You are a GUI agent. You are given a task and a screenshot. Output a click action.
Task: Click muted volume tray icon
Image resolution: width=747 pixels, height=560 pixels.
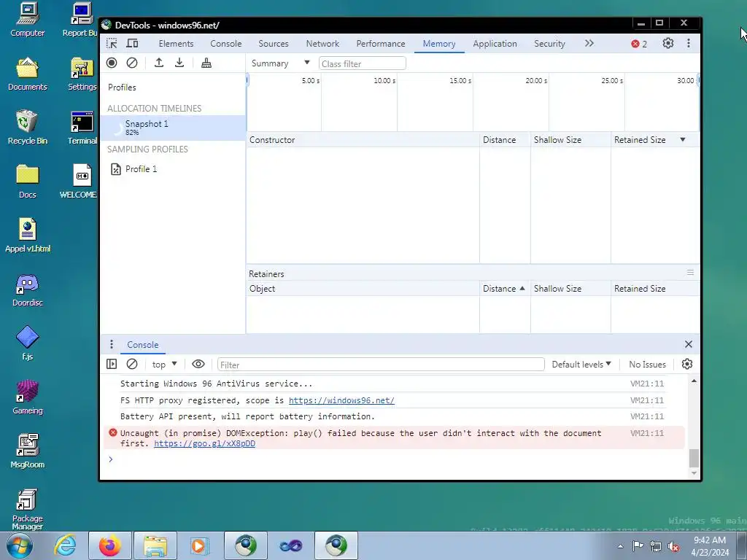coord(673,547)
